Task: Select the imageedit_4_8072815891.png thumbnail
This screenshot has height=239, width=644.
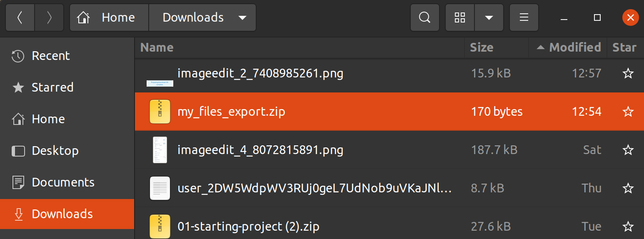Action: pyautogui.click(x=160, y=150)
